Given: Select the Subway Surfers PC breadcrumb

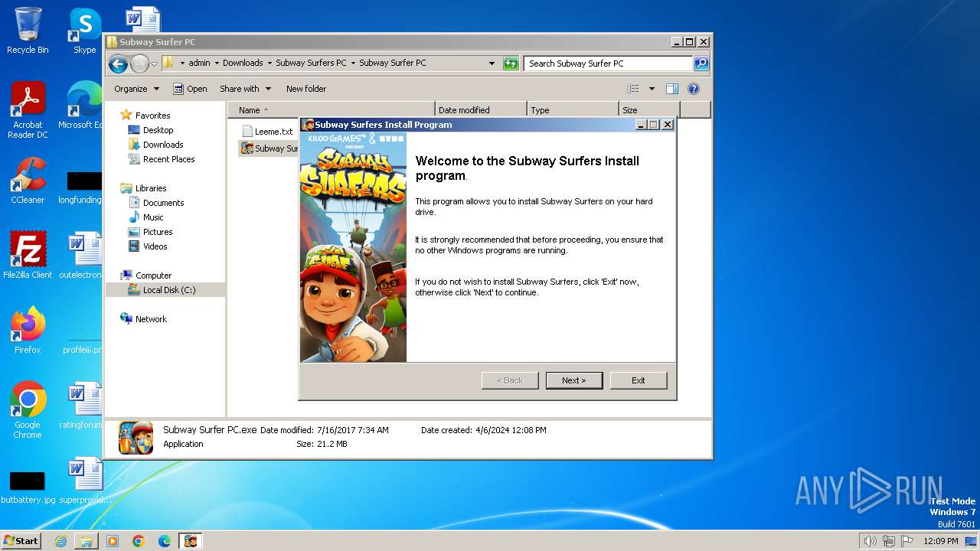Looking at the screenshot, I should click(x=311, y=64).
